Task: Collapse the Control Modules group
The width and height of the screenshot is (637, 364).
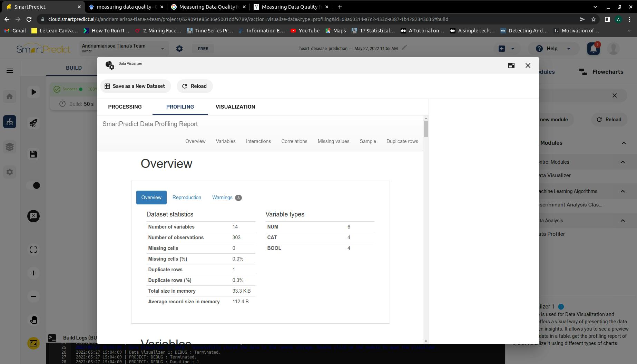Action: coord(623,162)
